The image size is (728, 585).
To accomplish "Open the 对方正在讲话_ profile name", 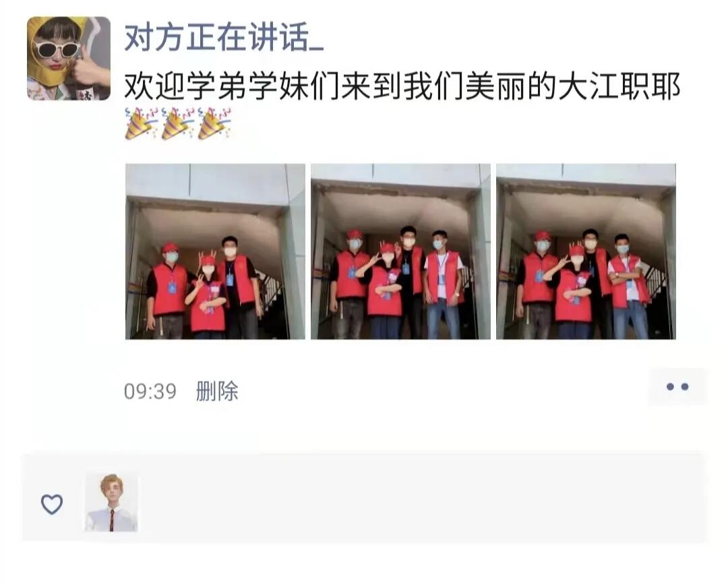I will [224, 37].
